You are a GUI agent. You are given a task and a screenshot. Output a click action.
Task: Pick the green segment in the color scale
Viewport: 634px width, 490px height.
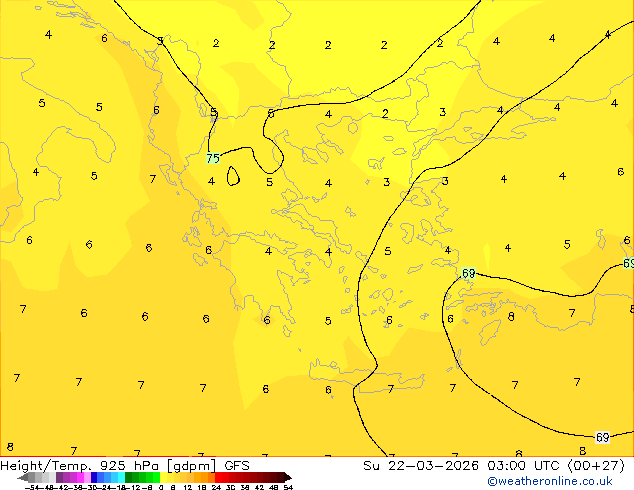coord(138,477)
